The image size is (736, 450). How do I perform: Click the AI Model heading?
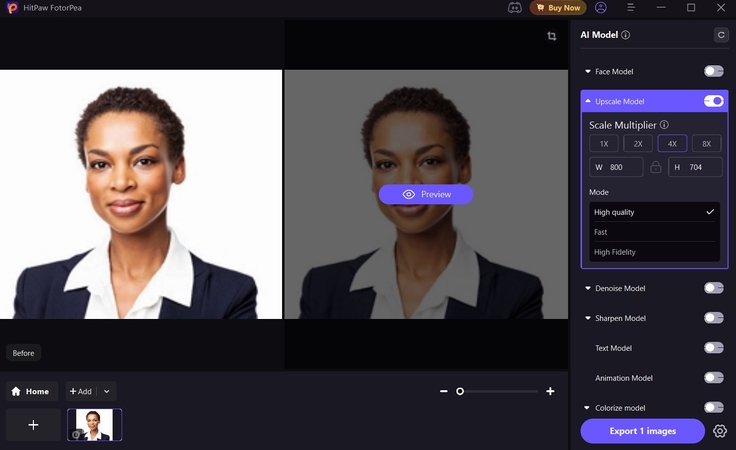point(599,35)
